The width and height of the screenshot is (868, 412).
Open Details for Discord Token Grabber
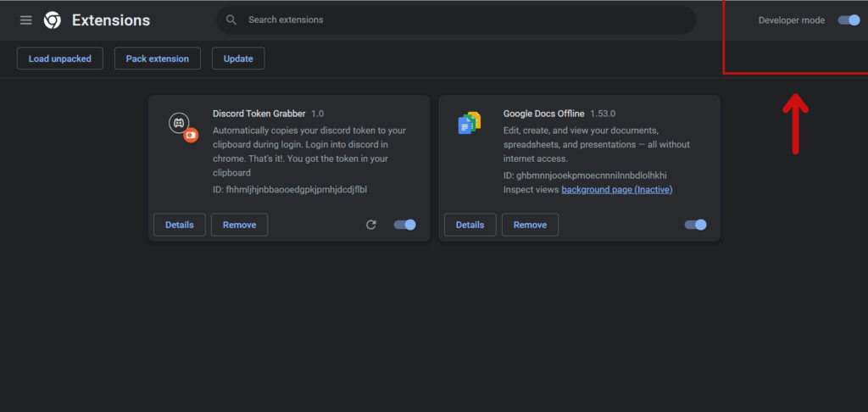click(x=180, y=225)
